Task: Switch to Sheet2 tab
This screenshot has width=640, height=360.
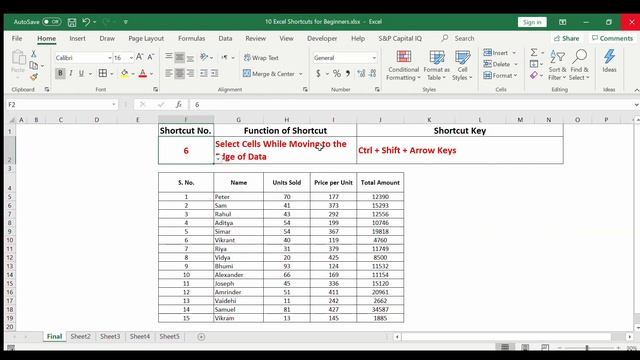Action: [80, 336]
